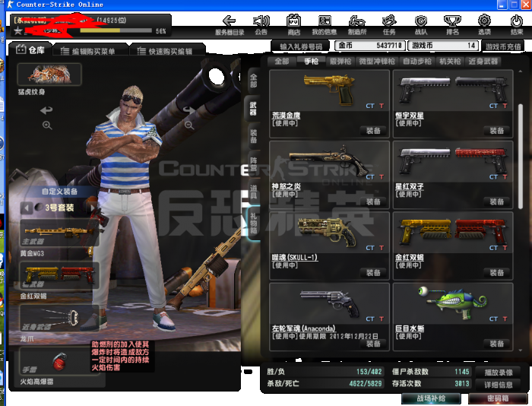Image resolution: width=532 pixels, height=406 pixels.
Task: Click the weapon list scroll-down arrow
Action: [x=521, y=350]
